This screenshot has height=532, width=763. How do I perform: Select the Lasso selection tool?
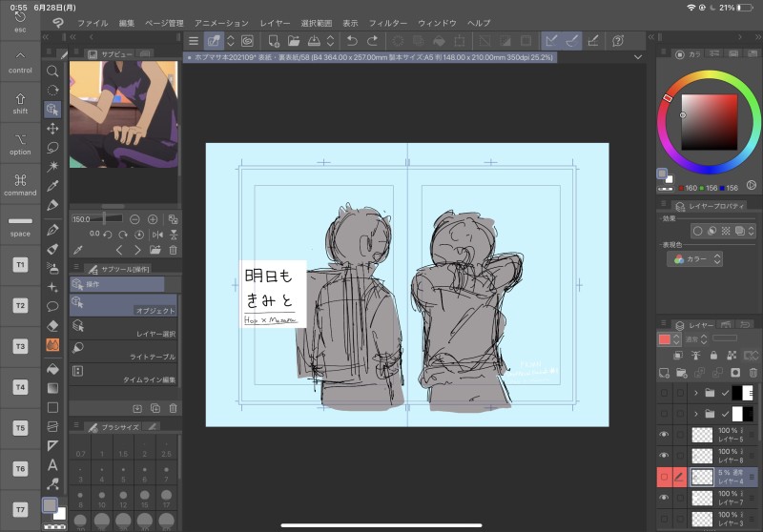pos(52,148)
